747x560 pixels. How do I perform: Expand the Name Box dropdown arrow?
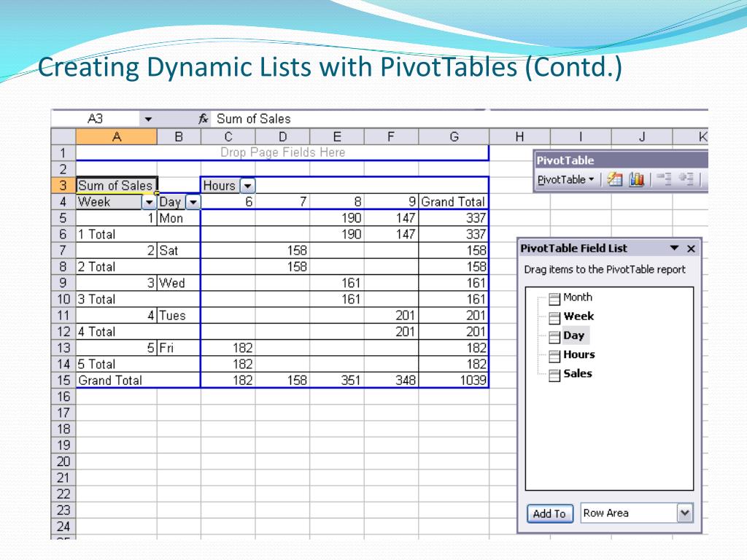[x=148, y=119]
